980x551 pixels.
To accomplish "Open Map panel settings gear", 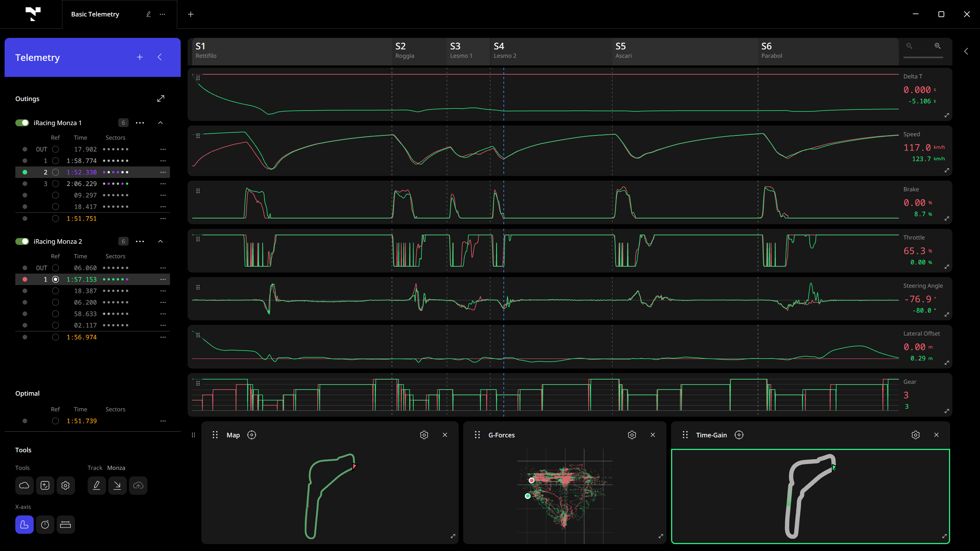I will tap(424, 435).
